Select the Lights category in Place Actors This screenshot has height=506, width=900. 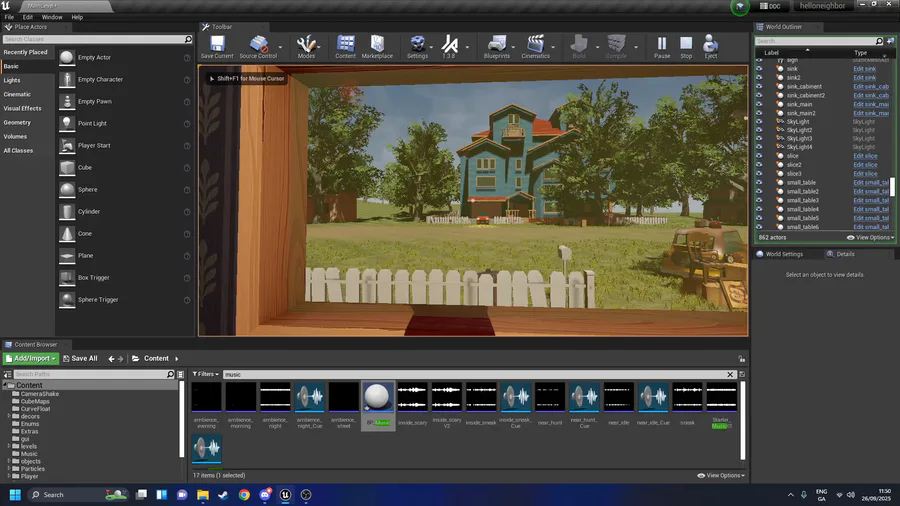(12, 80)
